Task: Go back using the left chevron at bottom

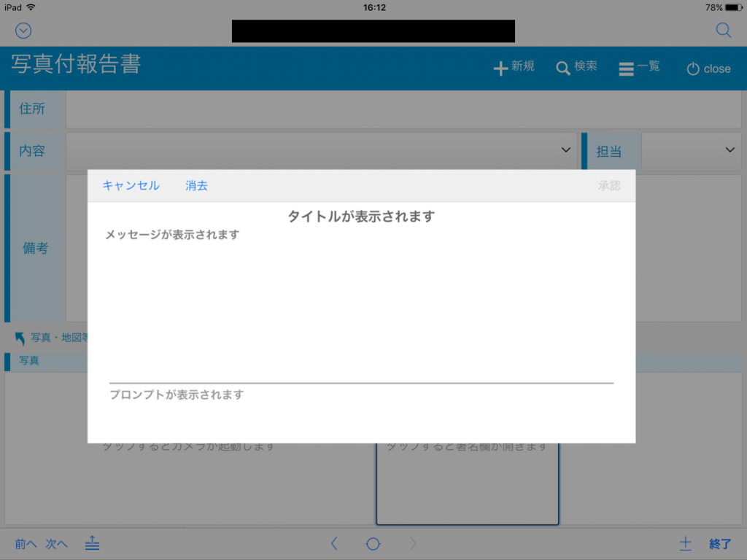Action: point(334,543)
